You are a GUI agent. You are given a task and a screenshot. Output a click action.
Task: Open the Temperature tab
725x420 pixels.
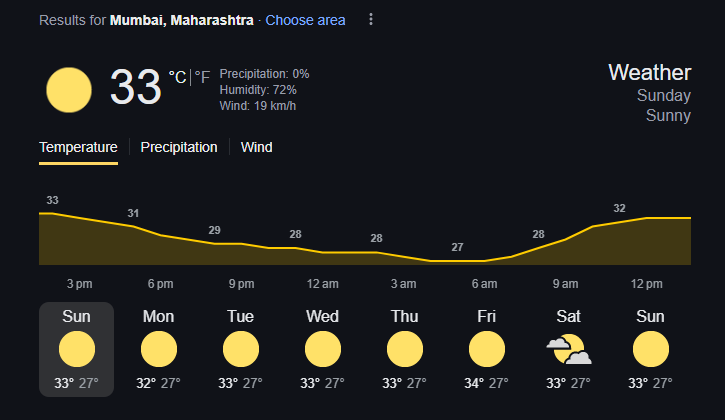pyautogui.click(x=78, y=147)
